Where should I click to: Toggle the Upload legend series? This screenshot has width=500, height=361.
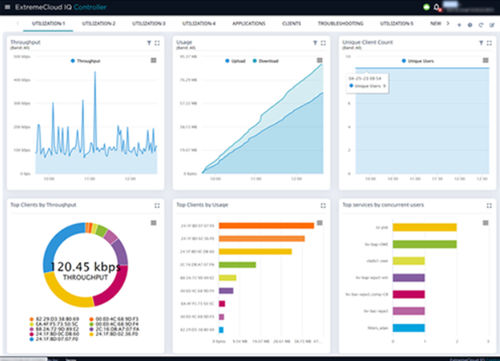tap(235, 61)
